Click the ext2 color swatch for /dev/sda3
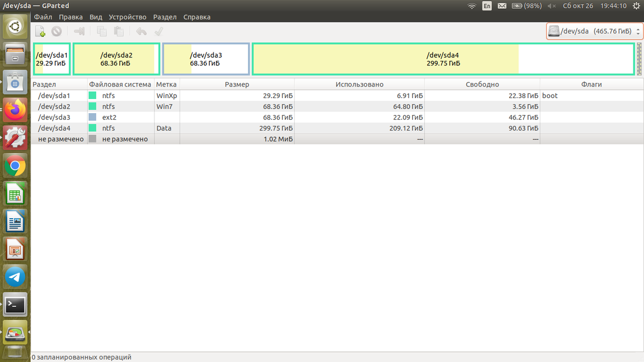The height and width of the screenshot is (362, 644). (93, 117)
